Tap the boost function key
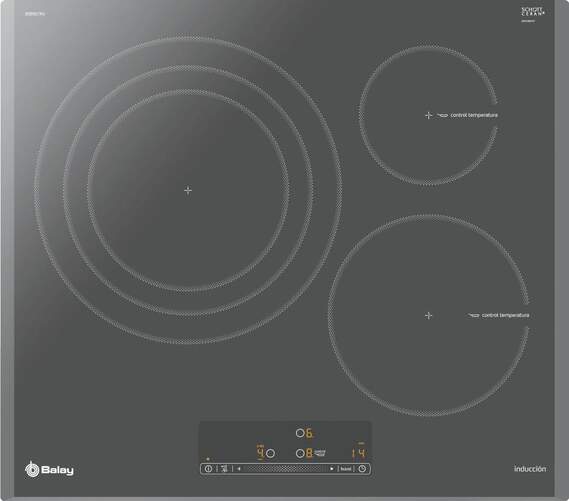The height and width of the screenshot is (501, 569). pyautogui.click(x=346, y=469)
